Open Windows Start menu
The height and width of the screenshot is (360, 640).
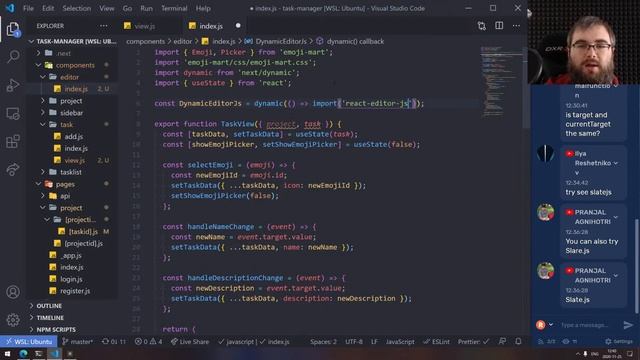[7, 353]
